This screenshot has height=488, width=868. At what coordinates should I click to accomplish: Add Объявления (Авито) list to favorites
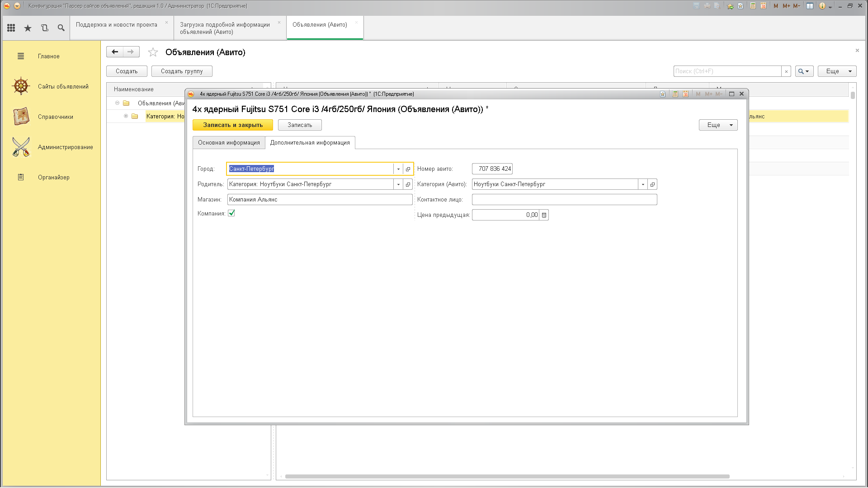pos(153,52)
